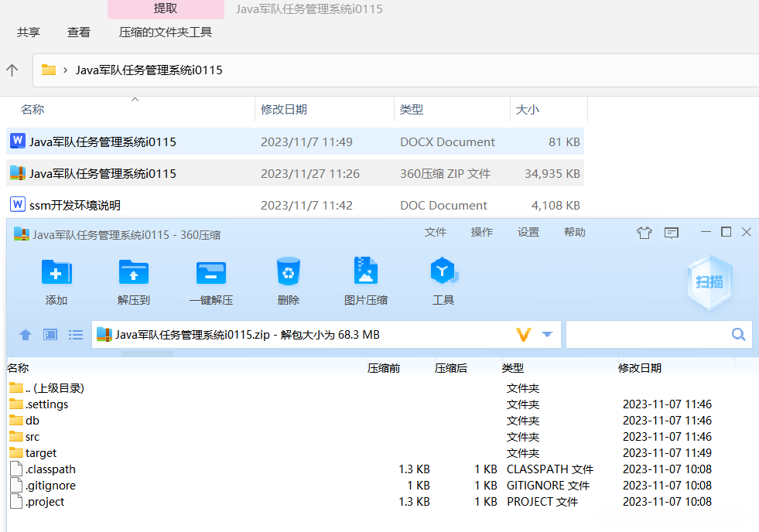The image size is (759, 532).
Task: Select the DOCX file Java军队任务管理系统i0115
Action: tap(295, 142)
